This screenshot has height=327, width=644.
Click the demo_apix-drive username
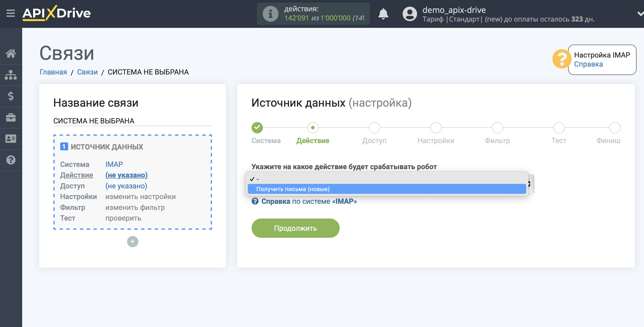454,10
